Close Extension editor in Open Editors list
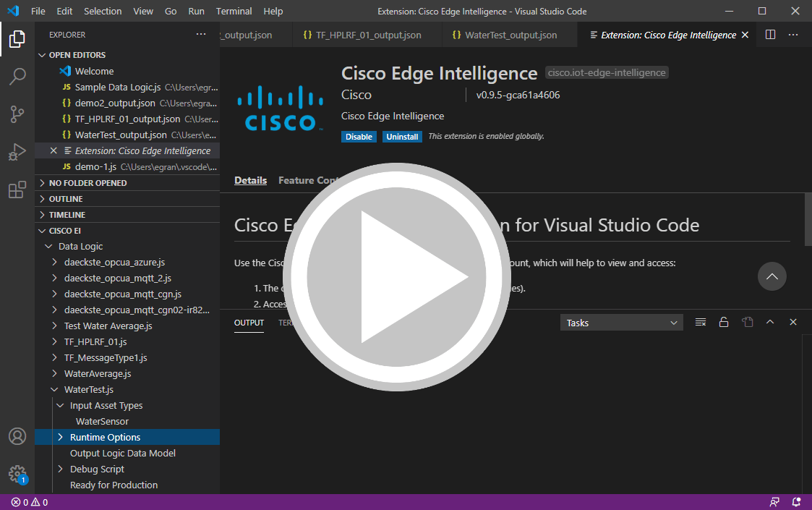The width and height of the screenshot is (812, 510). [x=54, y=150]
